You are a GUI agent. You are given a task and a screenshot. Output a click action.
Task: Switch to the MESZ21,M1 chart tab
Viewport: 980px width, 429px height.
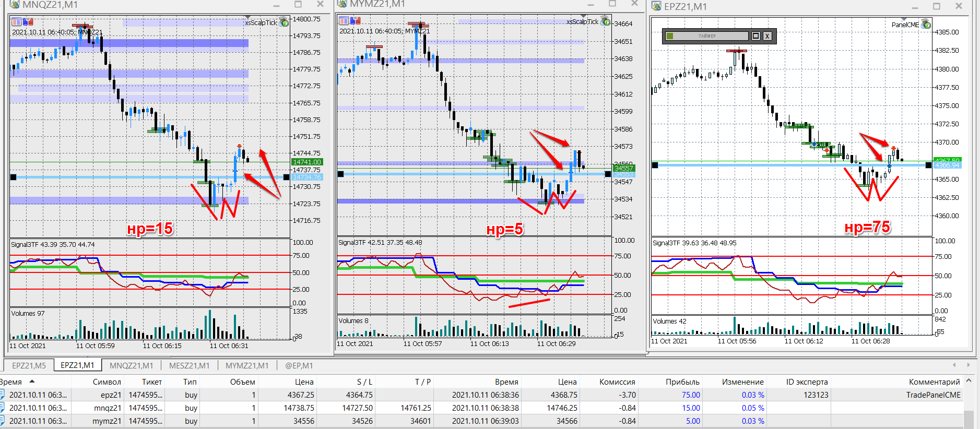(x=189, y=365)
